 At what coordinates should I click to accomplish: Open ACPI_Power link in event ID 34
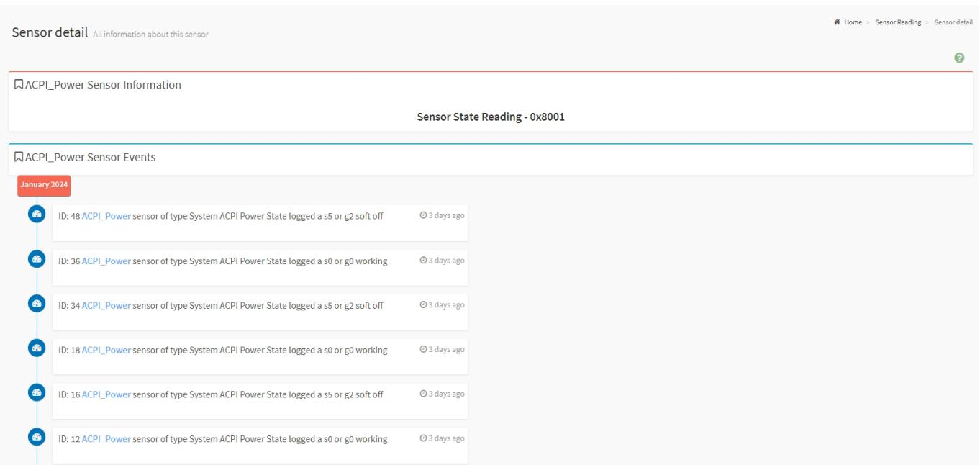click(106, 305)
